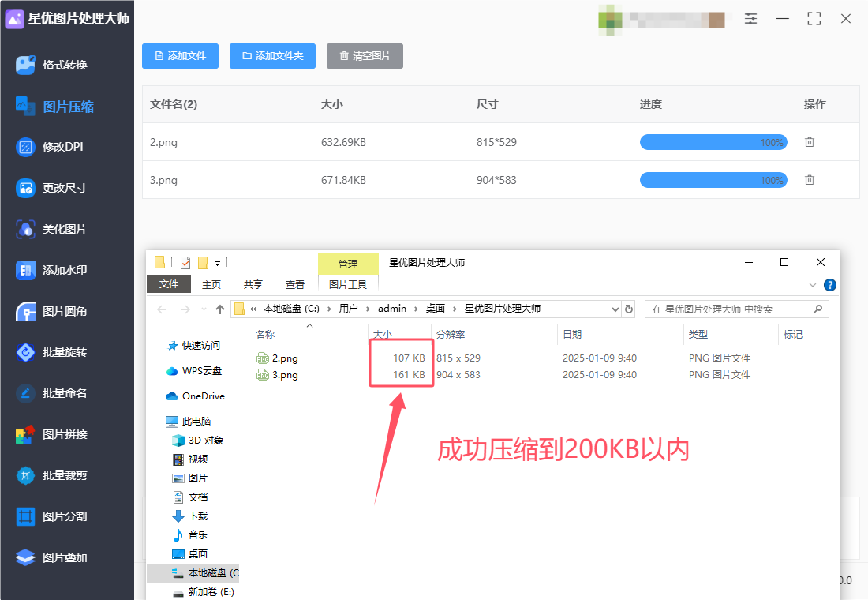Open 图片拼接 tool

51,434
